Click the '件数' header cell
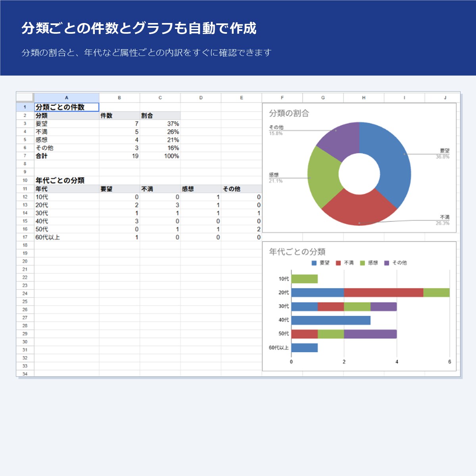 click(119, 116)
